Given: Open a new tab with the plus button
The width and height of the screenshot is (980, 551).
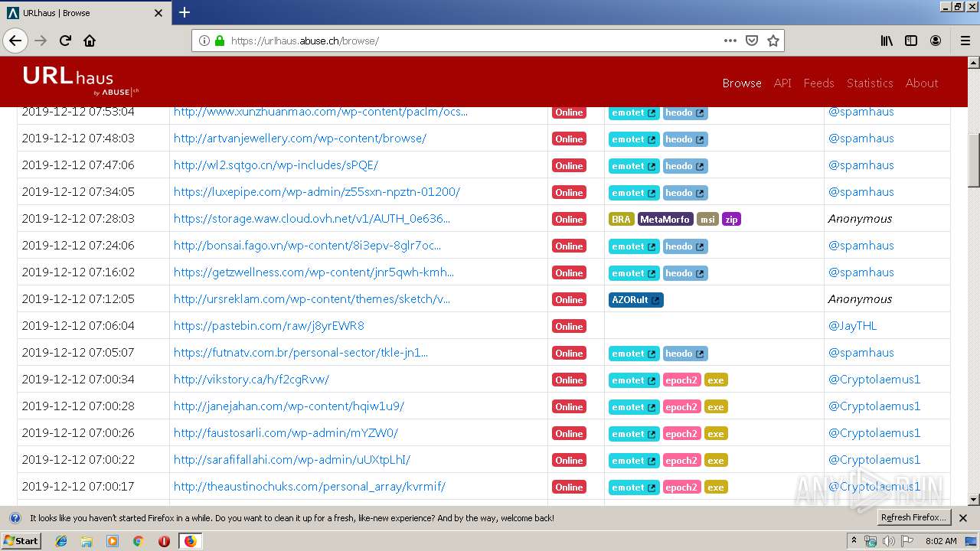Looking at the screenshot, I should (185, 12).
